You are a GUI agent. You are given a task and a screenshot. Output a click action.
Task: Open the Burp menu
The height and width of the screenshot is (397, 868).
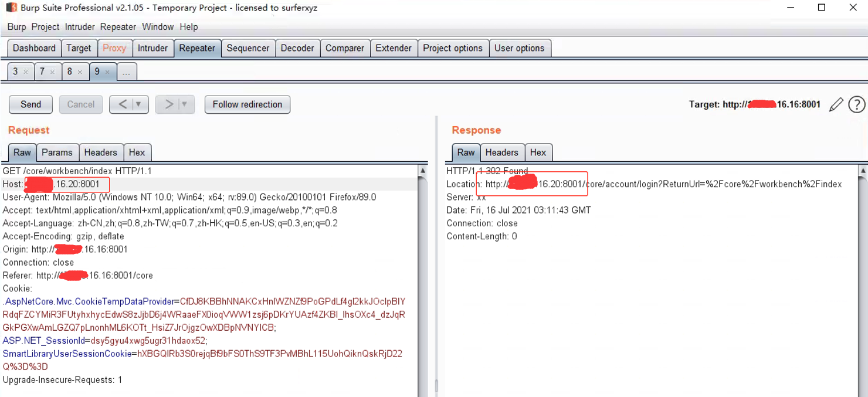(17, 27)
